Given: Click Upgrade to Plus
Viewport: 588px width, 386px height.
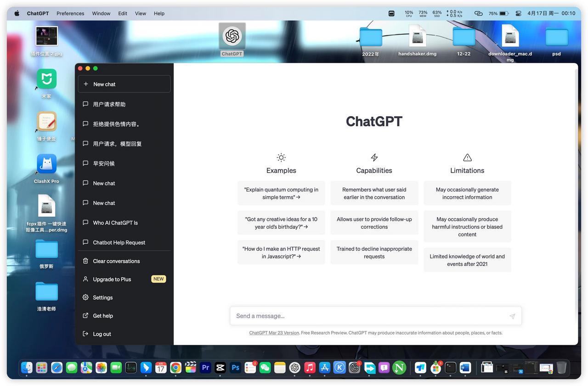Looking at the screenshot, I should [124, 279].
